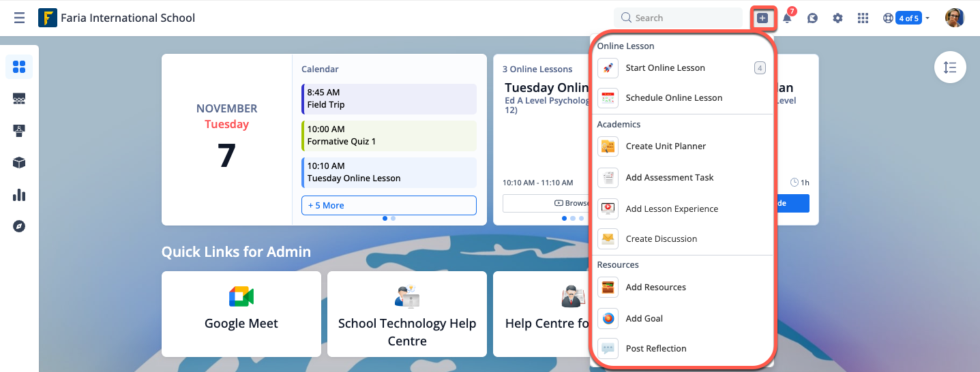Click the Add Lesson Experience icon
The image size is (980, 372).
[x=608, y=209]
